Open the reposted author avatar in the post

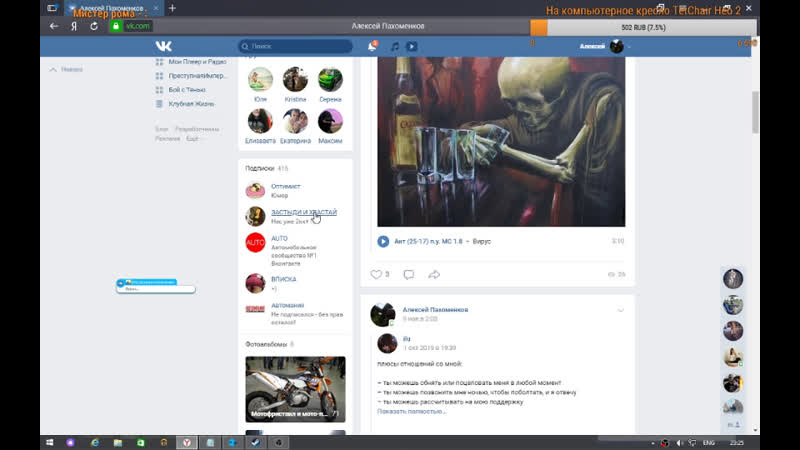(x=387, y=343)
